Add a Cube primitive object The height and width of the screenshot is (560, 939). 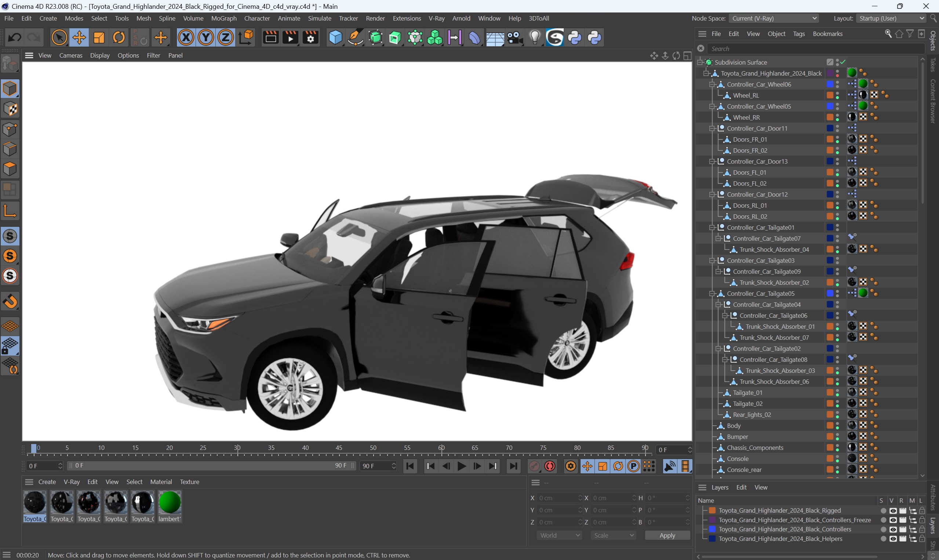(335, 38)
